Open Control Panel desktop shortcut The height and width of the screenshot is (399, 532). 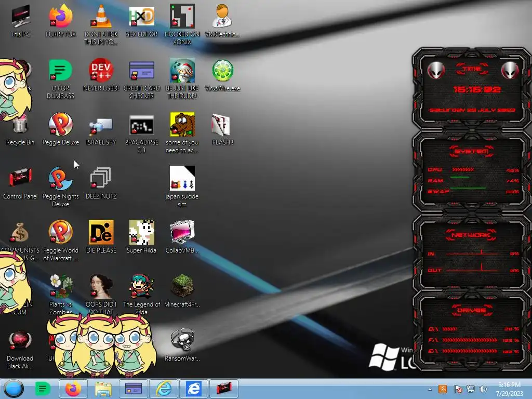pos(20,183)
